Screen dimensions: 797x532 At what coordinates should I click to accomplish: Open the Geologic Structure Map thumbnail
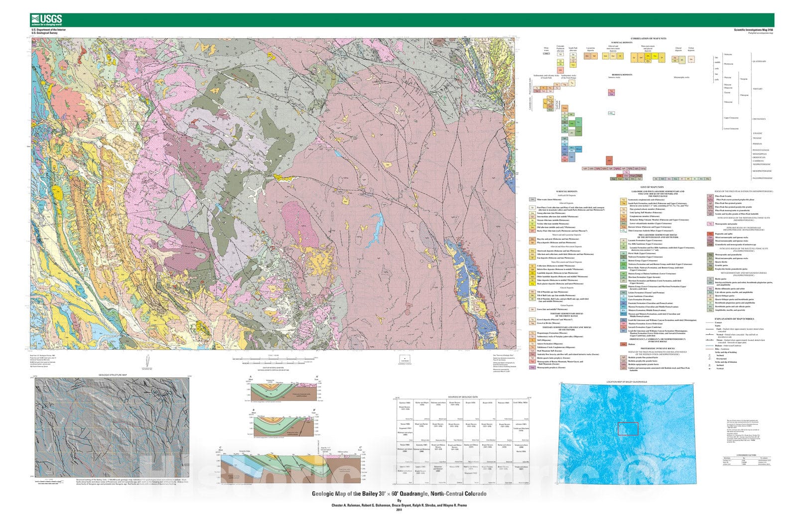click(112, 427)
